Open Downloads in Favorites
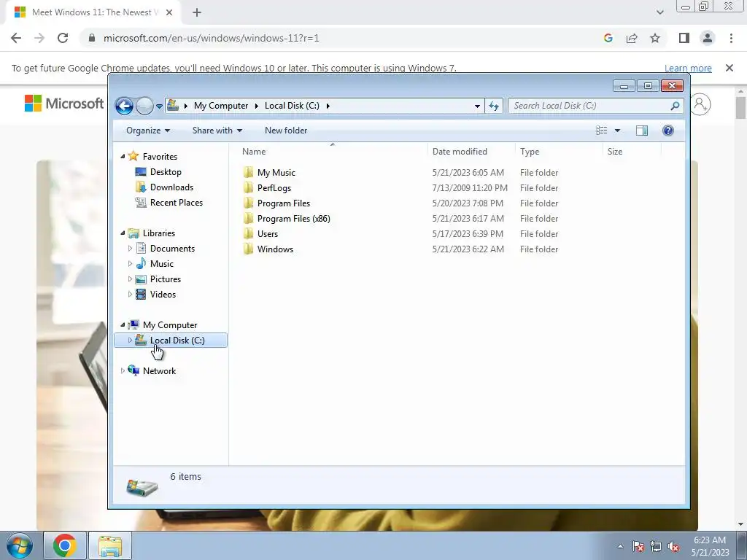This screenshot has width=747, height=560. 171,187
